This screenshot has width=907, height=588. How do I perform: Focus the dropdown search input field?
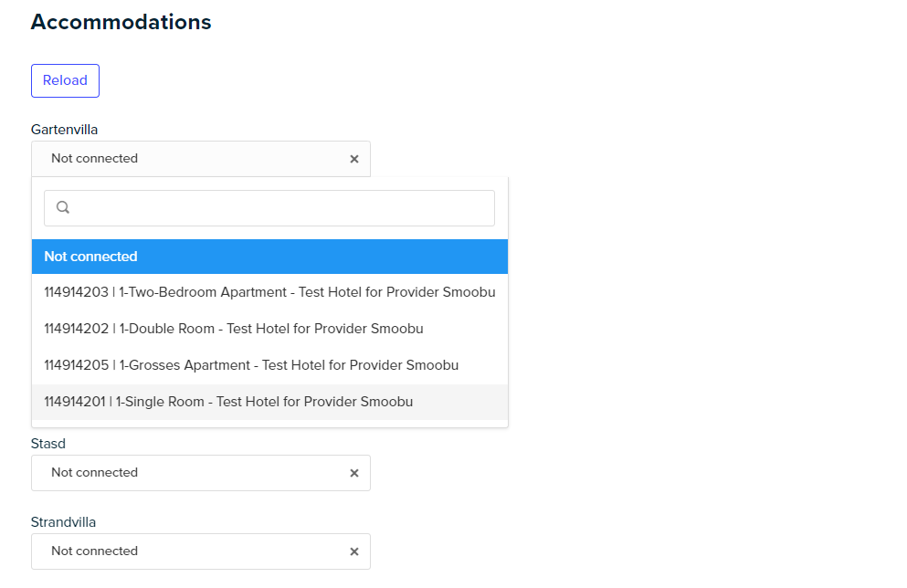click(x=269, y=208)
